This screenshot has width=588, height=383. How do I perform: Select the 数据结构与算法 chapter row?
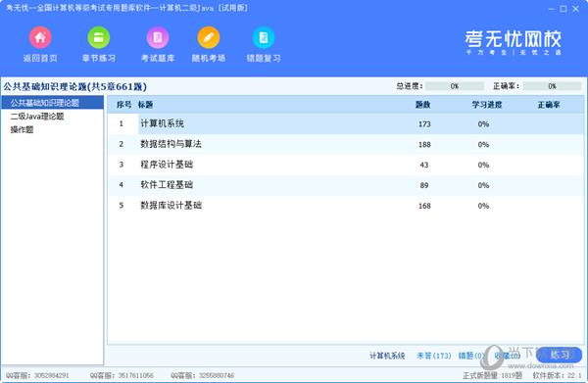(345, 144)
